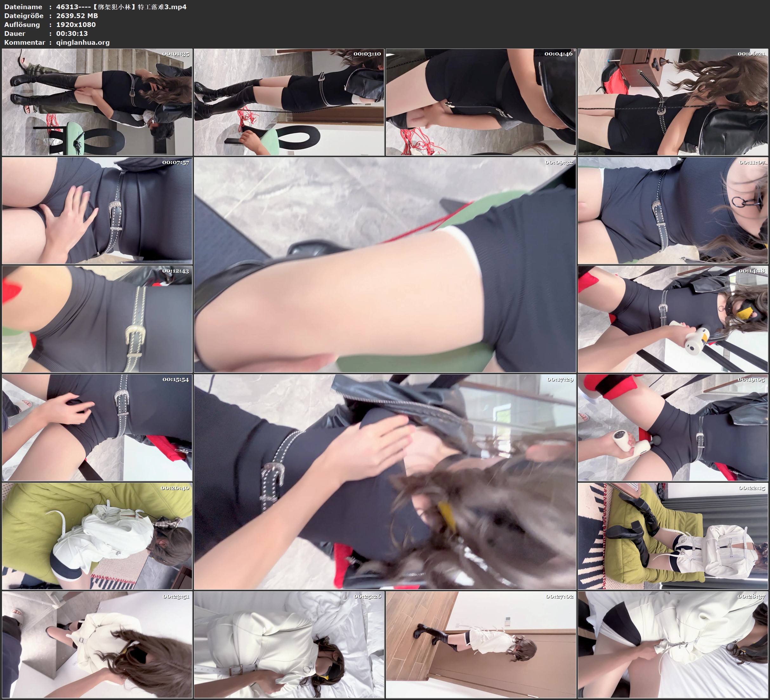The width and height of the screenshot is (770, 700).
Task: Click the frame stamped 00:06:21
Action: coord(673,102)
